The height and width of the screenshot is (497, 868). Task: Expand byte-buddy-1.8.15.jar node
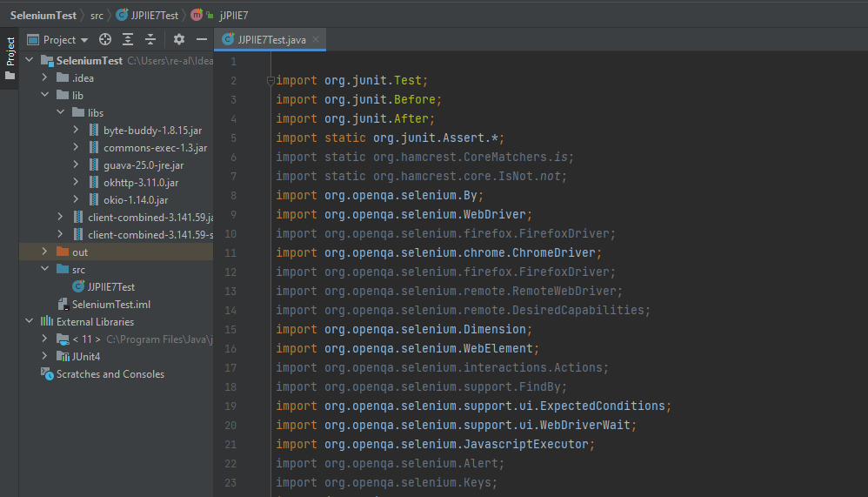[76, 130]
